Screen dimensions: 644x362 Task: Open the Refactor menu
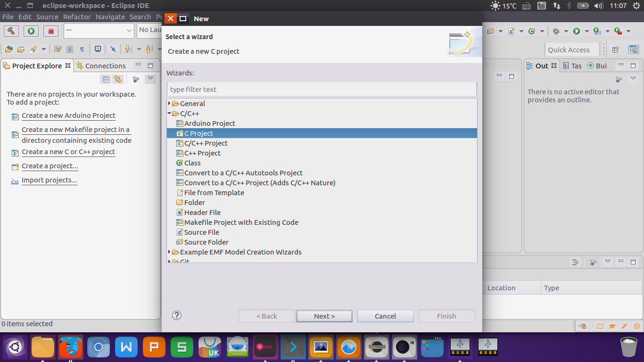(x=77, y=17)
